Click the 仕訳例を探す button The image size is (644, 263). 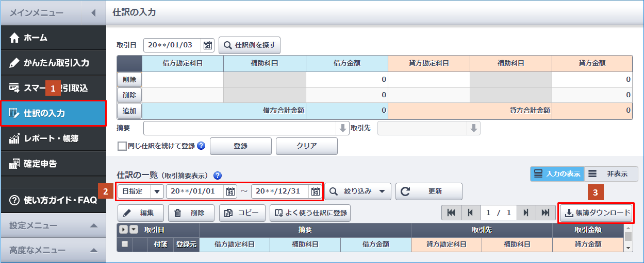250,45
